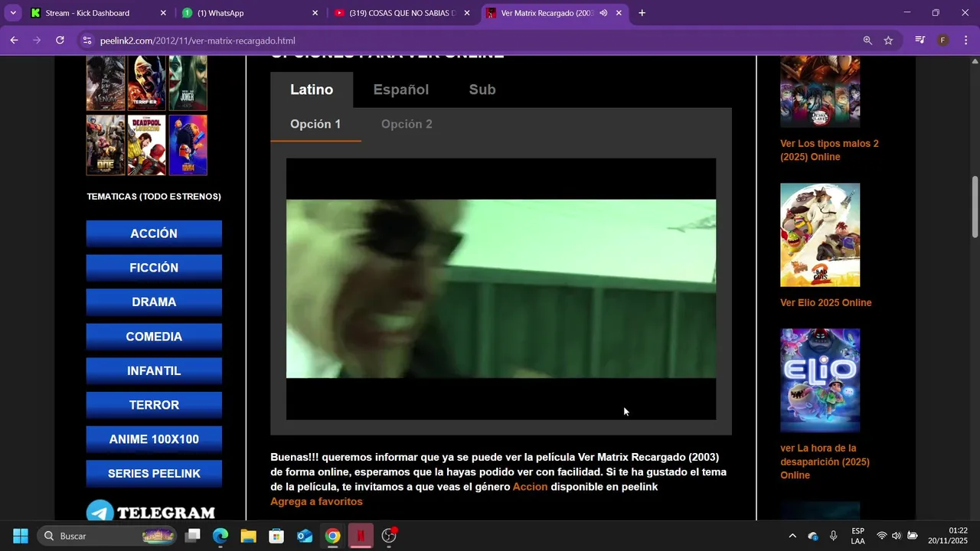Open the Despicable Me 4 minion poster
Viewport: 980px width, 551px height.
[188, 145]
